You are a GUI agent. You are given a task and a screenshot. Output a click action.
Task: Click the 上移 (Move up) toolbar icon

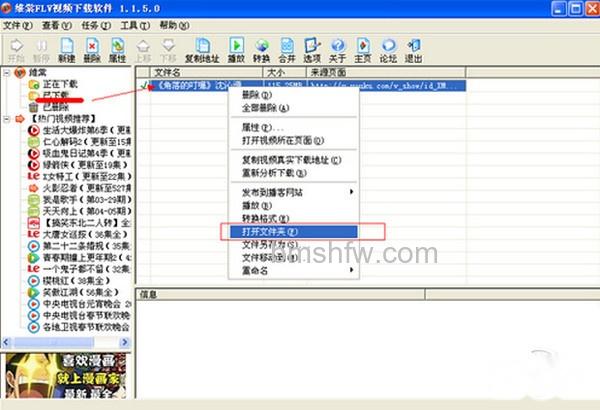coord(143,50)
